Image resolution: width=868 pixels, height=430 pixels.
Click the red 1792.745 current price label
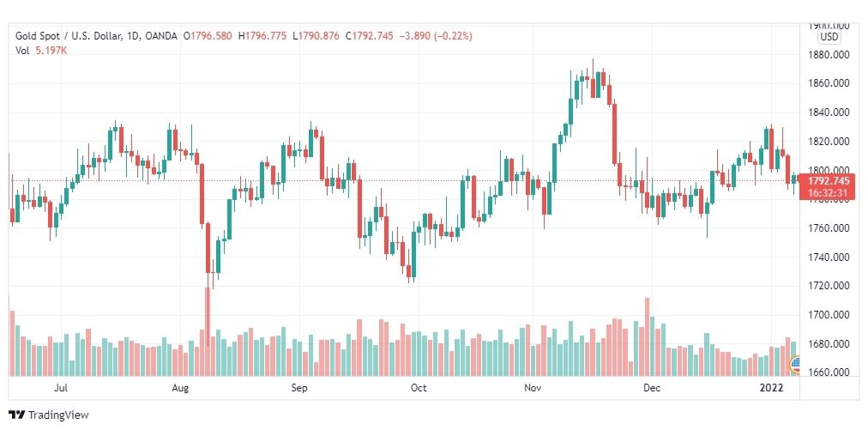click(x=829, y=180)
